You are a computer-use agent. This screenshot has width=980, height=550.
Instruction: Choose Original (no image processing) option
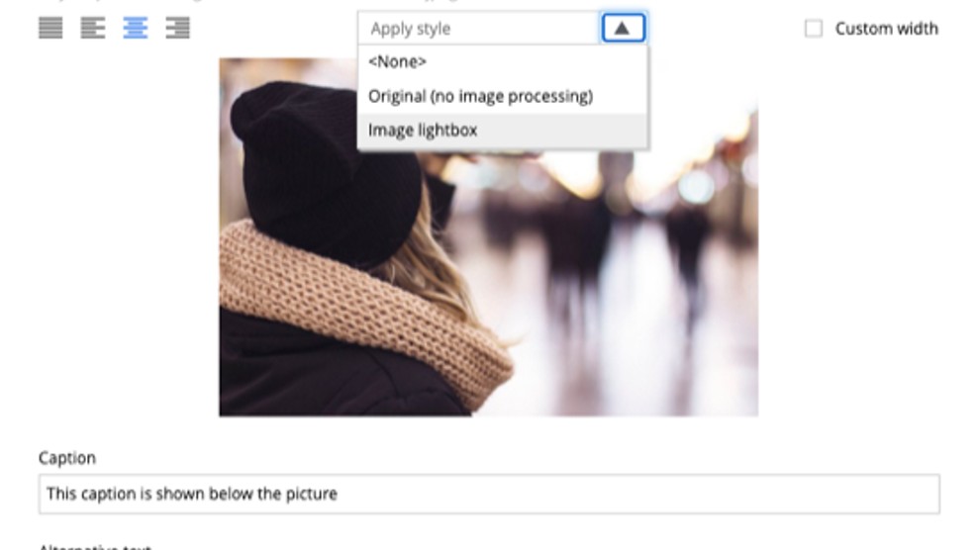pyautogui.click(x=503, y=96)
